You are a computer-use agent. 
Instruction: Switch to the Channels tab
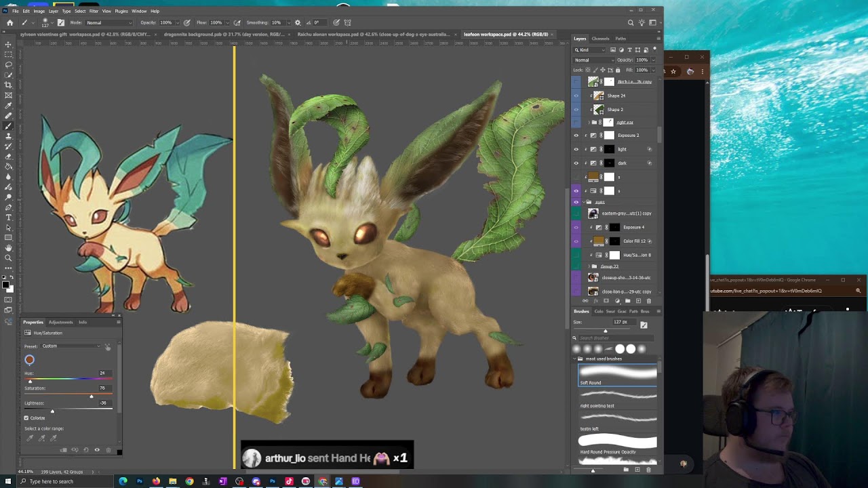click(600, 39)
